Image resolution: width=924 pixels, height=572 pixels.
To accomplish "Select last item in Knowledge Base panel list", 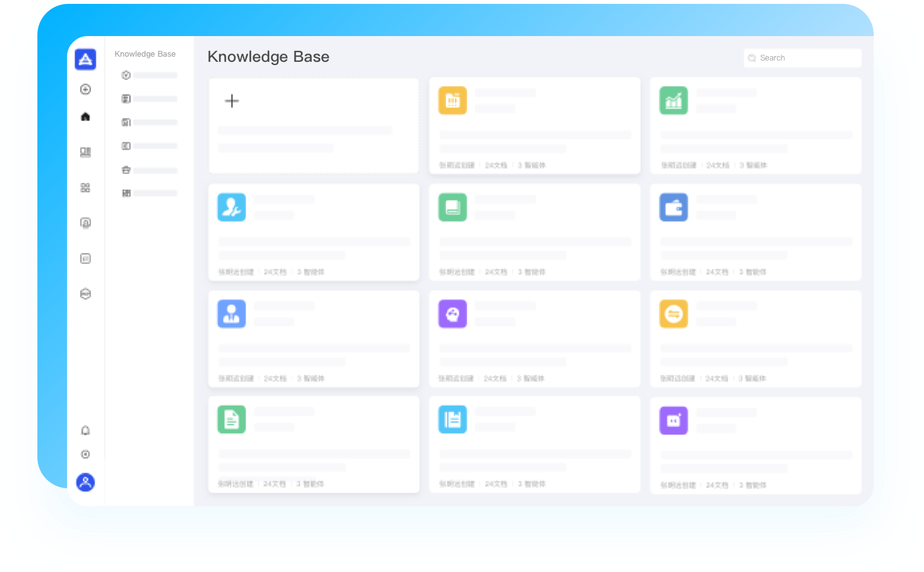I will [149, 193].
